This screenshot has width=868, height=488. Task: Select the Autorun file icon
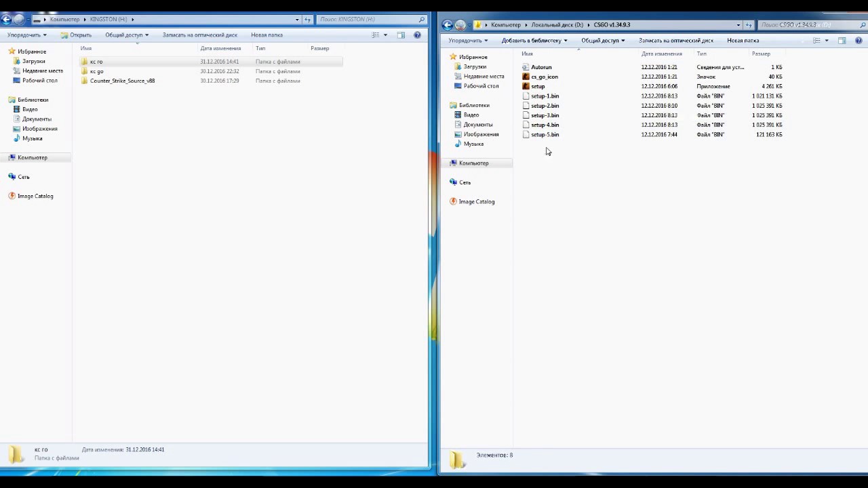tap(526, 67)
